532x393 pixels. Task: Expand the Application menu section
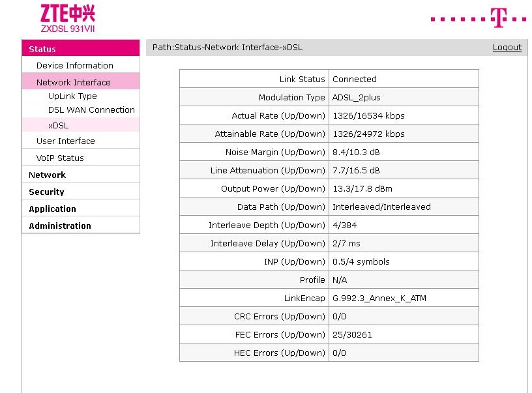(x=52, y=209)
